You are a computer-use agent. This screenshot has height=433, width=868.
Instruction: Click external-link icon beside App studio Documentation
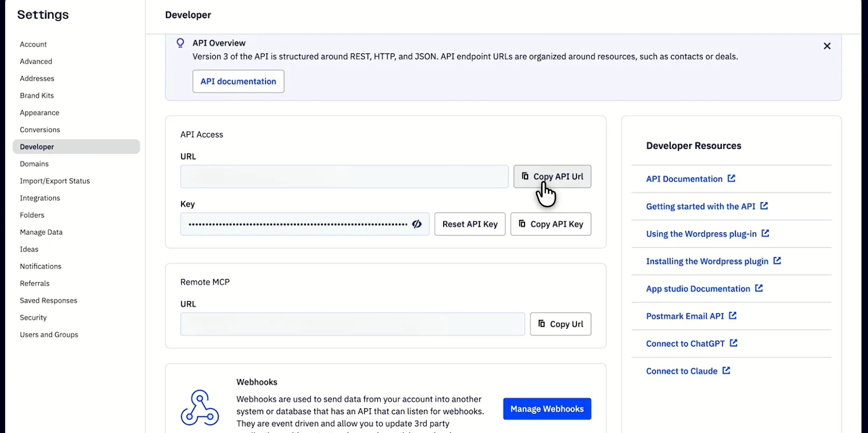[x=759, y=288]
